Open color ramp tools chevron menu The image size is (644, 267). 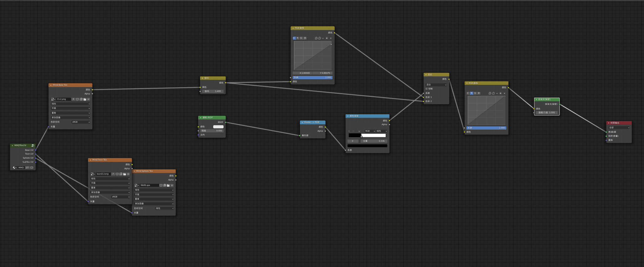pos(359,131)
